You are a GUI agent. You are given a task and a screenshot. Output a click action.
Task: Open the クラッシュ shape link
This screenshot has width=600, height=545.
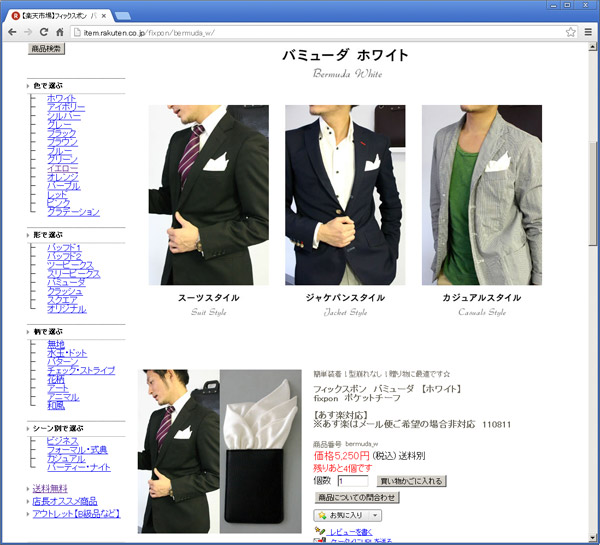click(65, 291)
